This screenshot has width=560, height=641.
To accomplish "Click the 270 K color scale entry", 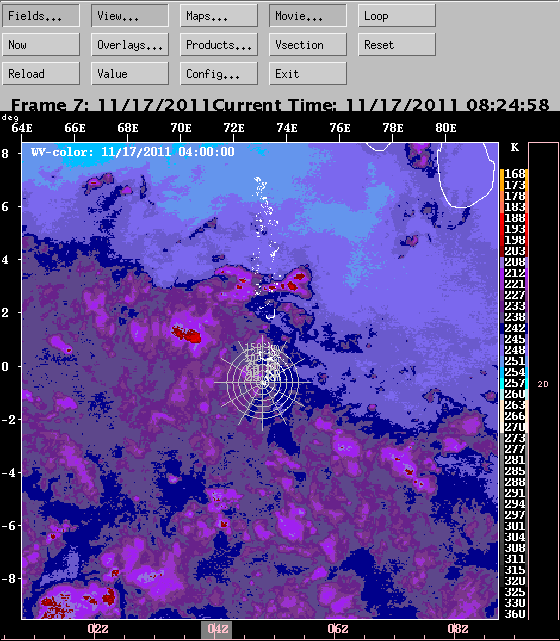I will (514, 427).
